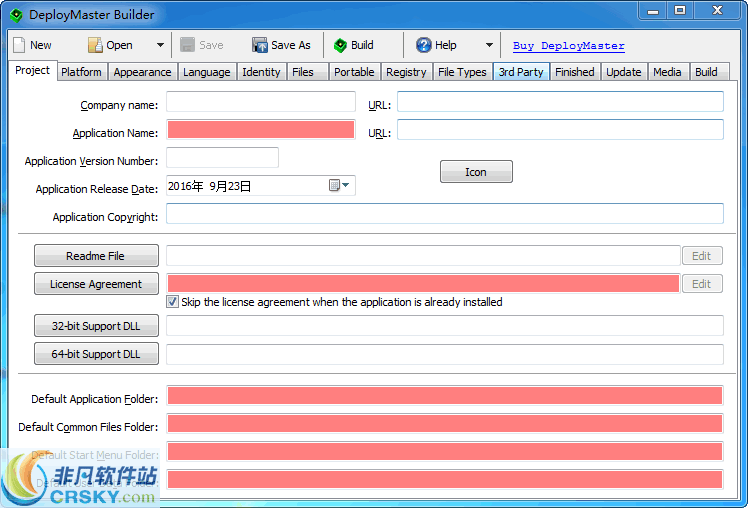Open the File Types tab
The image size is (748, 508).
pyautogui.click(x=462, y=72)
